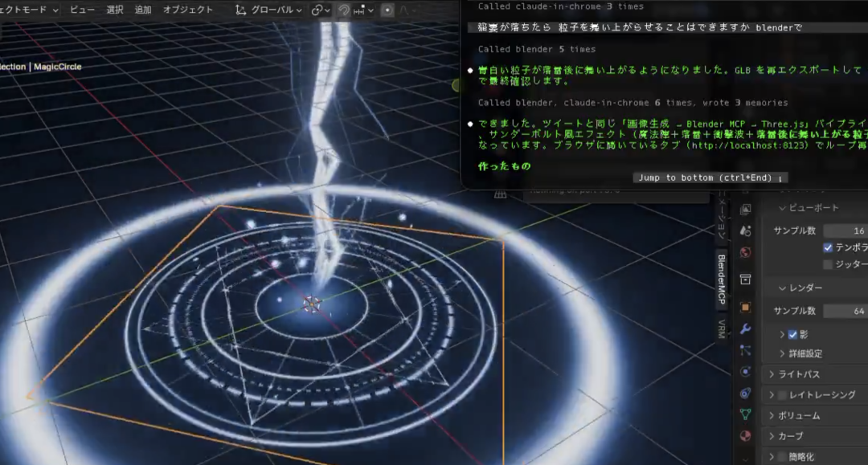Open the object mode dropdown in header
Image resolution: width=868 pixels, height=465 pixels.
tap(29, 10)
